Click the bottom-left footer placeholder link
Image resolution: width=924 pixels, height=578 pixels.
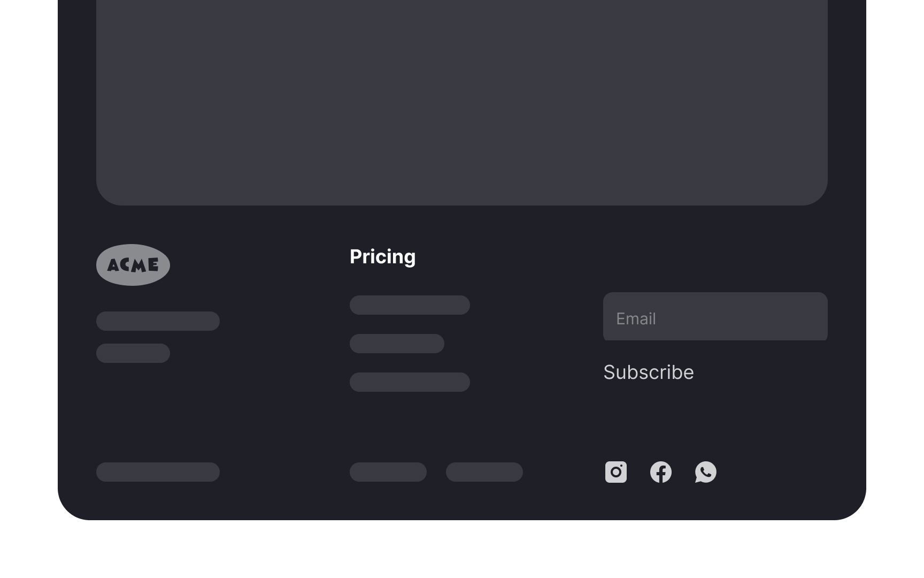tap(158, 472)
